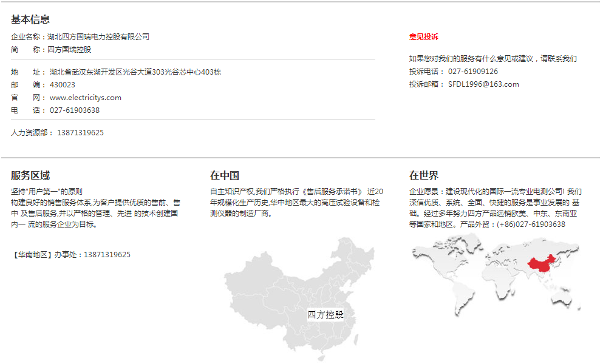Click the 基本信息 section heading
Viewport: 603px width, 364px height.
pyautogui.click(x=30, y=20)
